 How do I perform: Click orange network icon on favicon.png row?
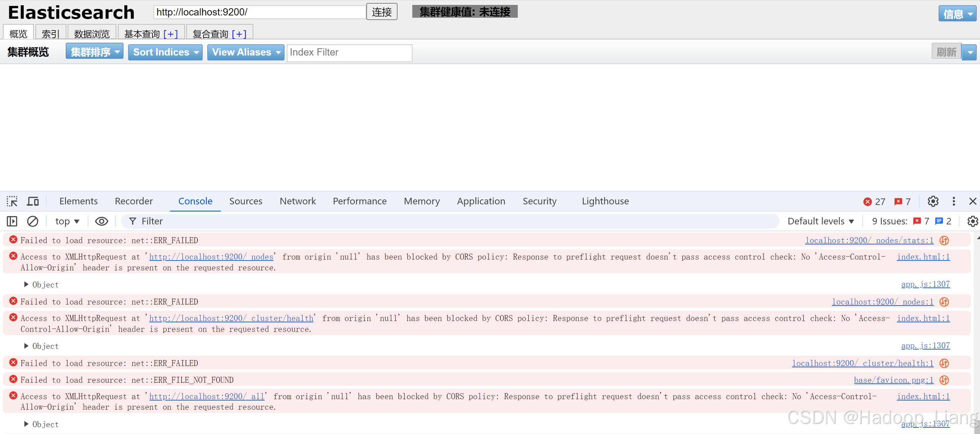point(944,380)
